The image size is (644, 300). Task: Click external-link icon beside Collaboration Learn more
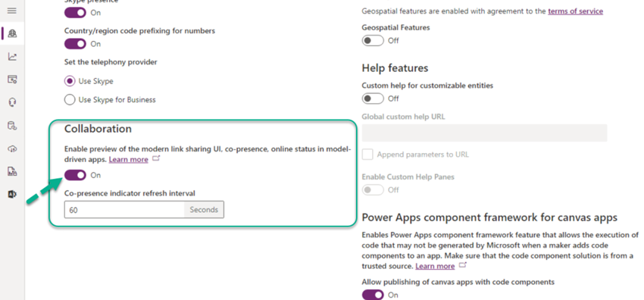(155, 159)
